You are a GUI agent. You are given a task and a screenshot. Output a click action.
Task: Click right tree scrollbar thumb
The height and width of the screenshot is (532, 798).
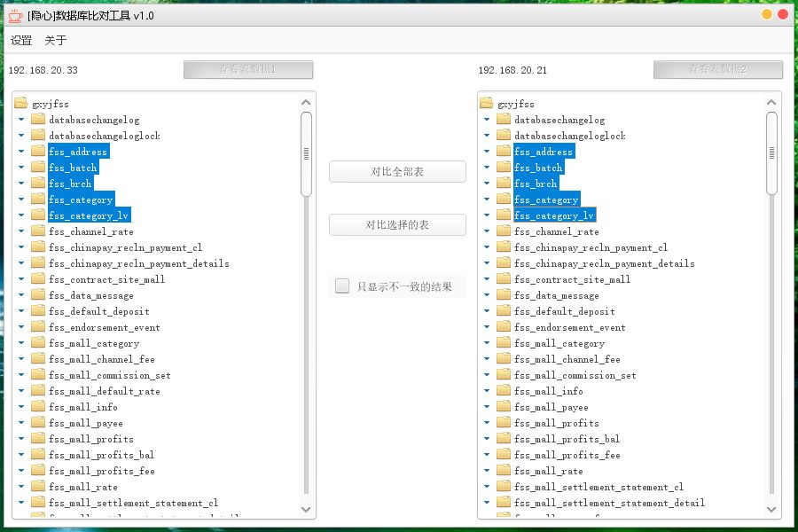(771, 153)
